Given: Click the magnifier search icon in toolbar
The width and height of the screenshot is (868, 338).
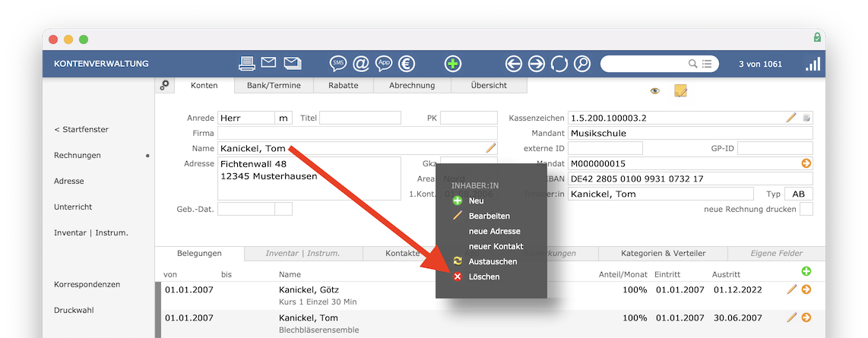Looking at the screenshot, I should pos(581,64).
